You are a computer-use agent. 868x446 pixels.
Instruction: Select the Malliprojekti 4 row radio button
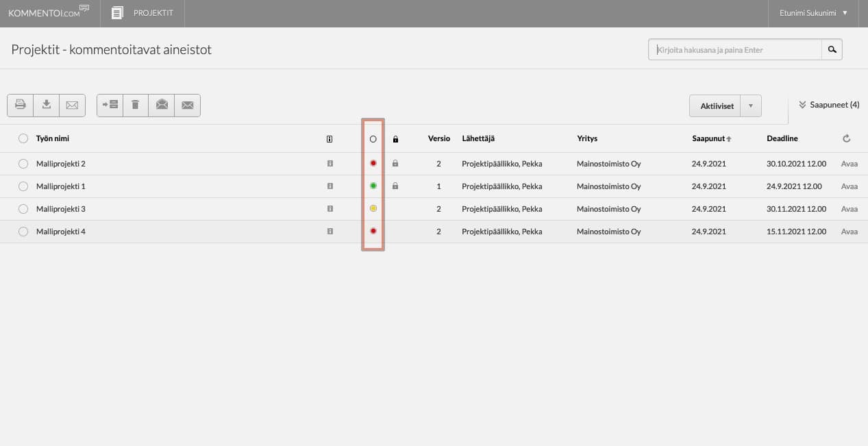tap(23, 232)
